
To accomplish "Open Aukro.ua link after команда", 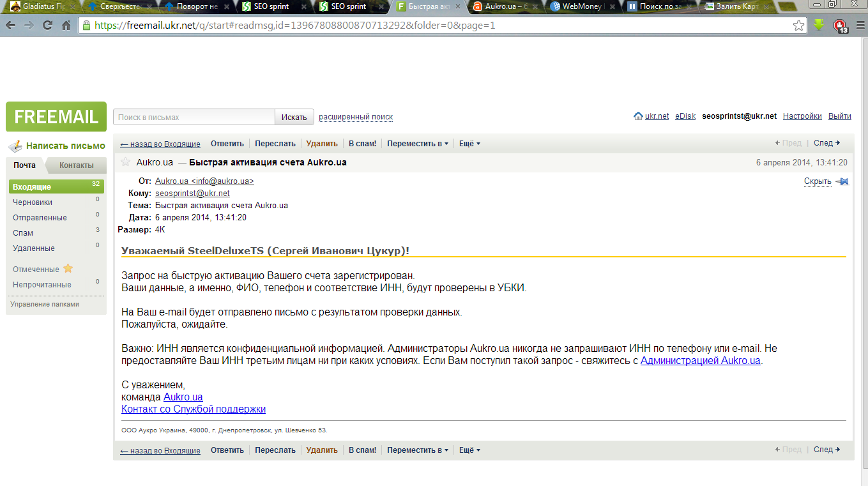I will [183, 397].
